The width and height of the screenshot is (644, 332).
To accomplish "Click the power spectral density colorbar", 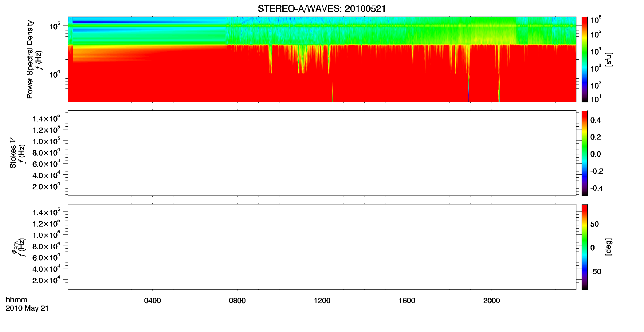I will [x=585, y=59].
